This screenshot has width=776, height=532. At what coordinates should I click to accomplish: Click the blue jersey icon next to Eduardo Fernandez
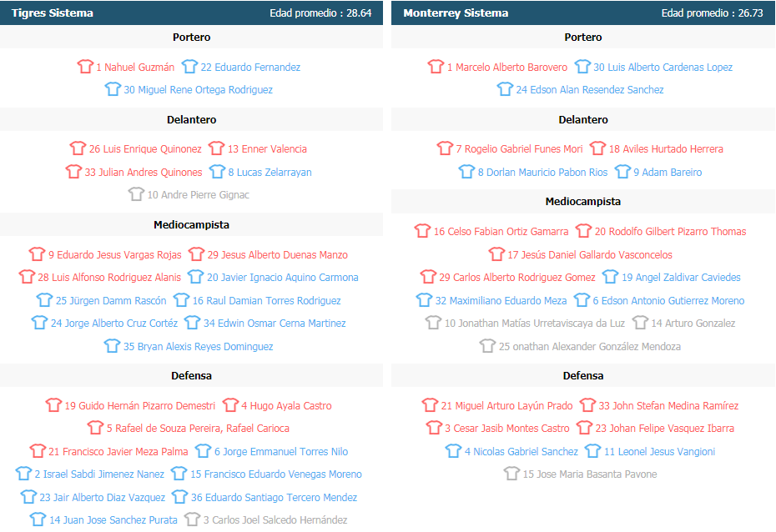189,66
